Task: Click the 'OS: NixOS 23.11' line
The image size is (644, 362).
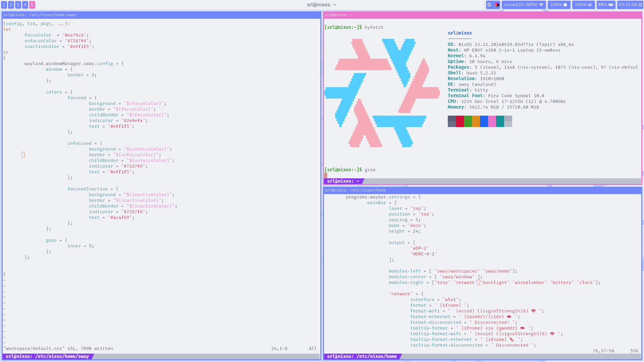Action: coord(511,44)
